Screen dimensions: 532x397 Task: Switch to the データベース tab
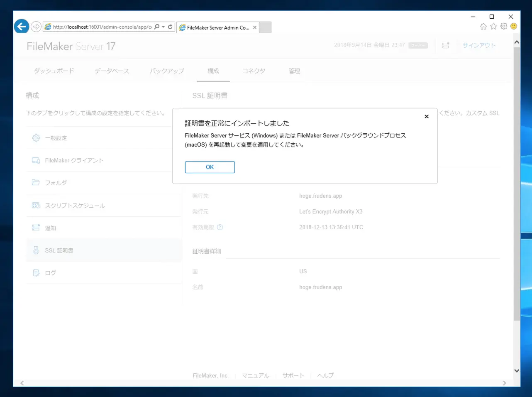(111, 71)
